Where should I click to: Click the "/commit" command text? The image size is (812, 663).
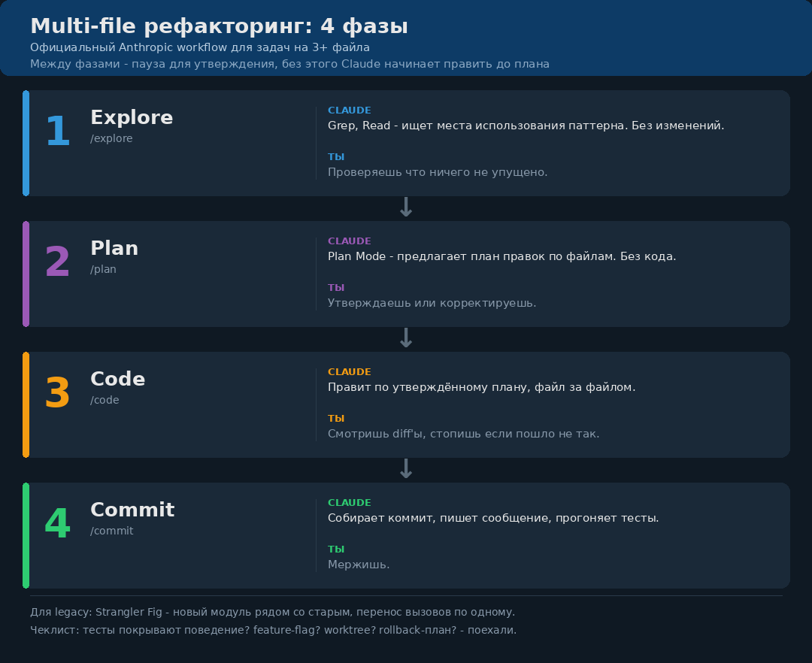(x=112, y=531)
